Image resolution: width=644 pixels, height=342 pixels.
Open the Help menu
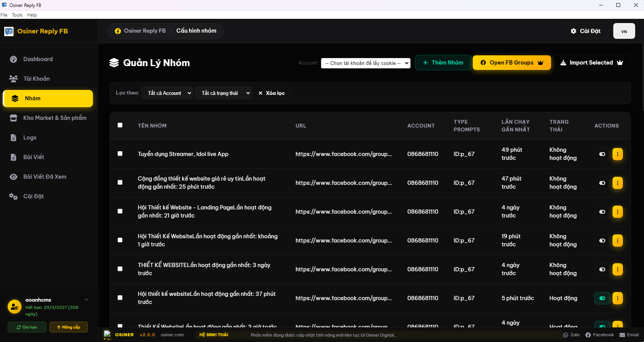(32, 15)
